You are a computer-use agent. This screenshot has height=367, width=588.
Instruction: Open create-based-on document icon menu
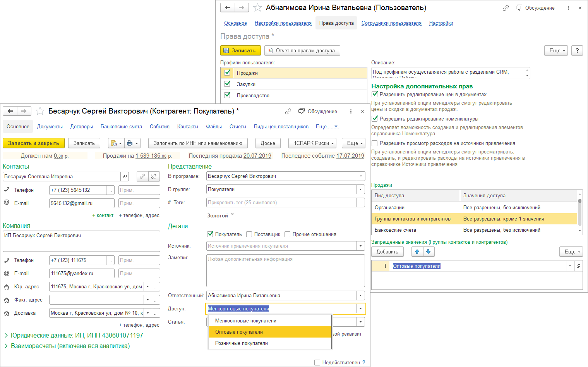(116, 143)
